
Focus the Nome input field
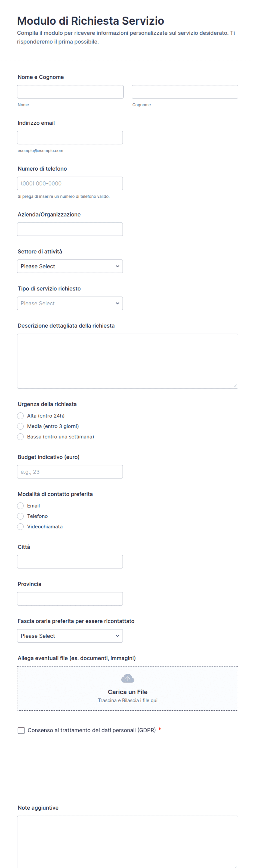pyautogui.click(x=70, y=92)
